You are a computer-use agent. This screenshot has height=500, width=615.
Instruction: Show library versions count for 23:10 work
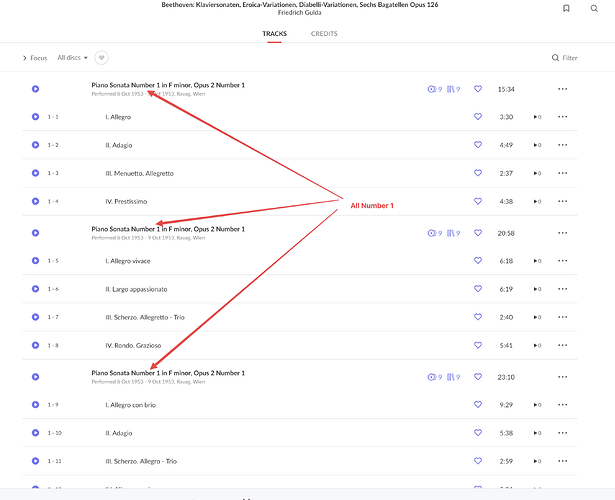tap(453, 377)
